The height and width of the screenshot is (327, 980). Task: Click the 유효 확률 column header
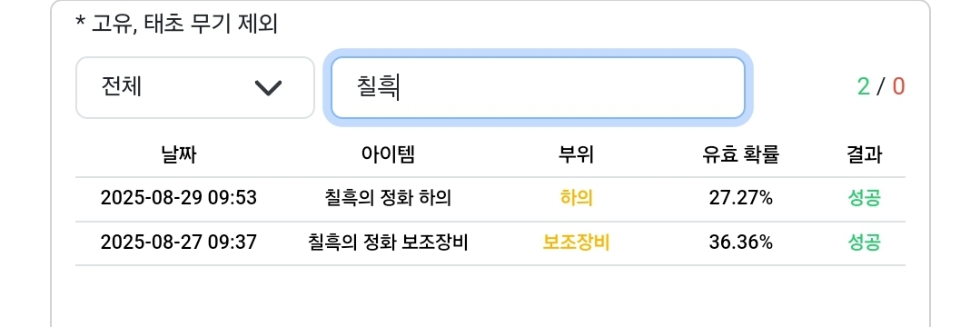[x=740, y=154]
